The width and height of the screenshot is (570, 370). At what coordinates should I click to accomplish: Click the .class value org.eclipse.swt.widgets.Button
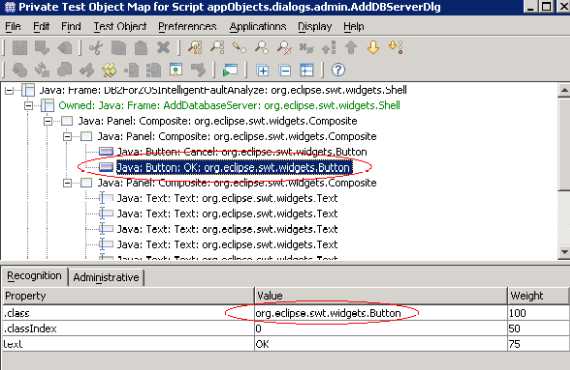click(x=328, y=313)
